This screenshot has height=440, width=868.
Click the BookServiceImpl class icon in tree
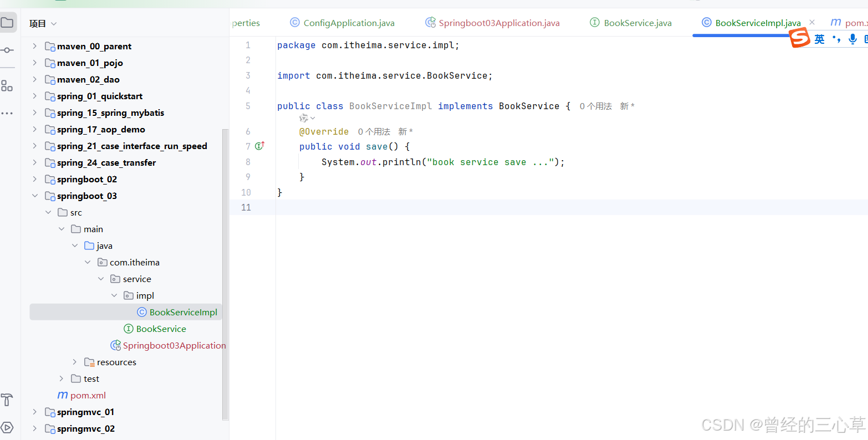click(142, 312)
